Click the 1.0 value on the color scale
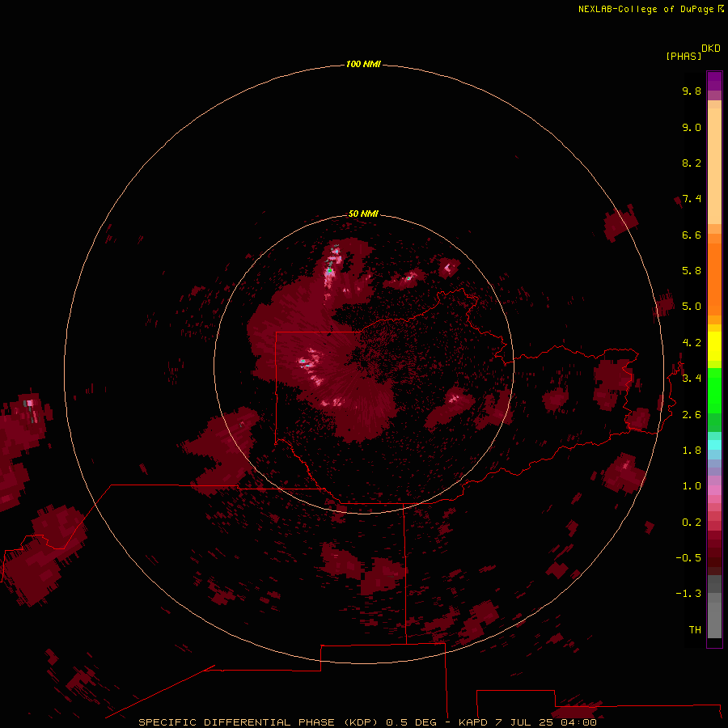 pos(692,486)
